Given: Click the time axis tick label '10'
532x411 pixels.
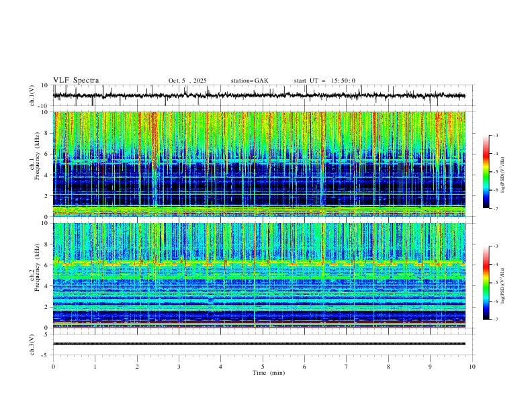Looking at the screenshot, I should pyautogui.click(x=472, y=367).
